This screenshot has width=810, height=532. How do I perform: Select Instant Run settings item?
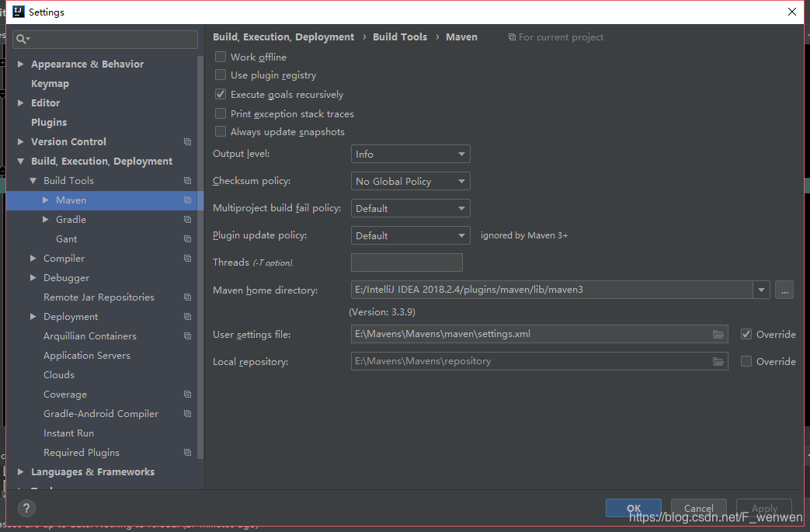click(68, 433)
